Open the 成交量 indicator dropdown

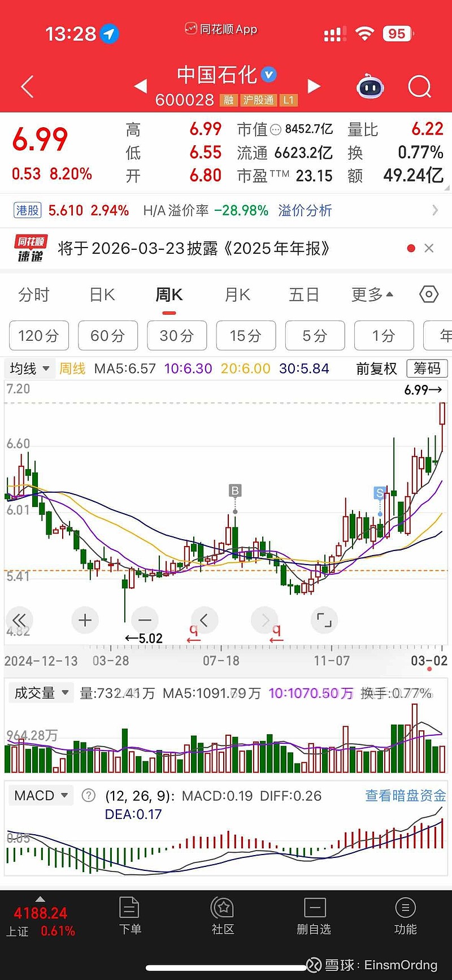(x=41, y=693)
